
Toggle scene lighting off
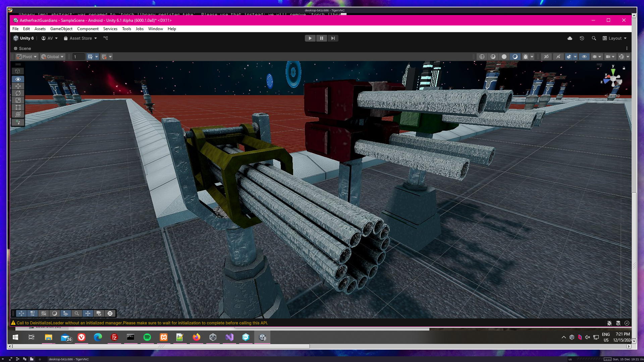pyautogui.click(x=558, y=57)
